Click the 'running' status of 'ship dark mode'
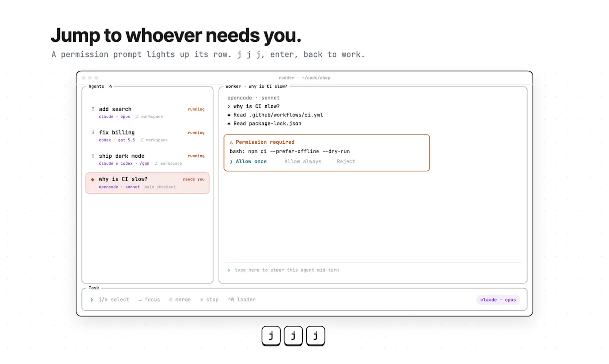Screen dimensions: 609x364 196,156
